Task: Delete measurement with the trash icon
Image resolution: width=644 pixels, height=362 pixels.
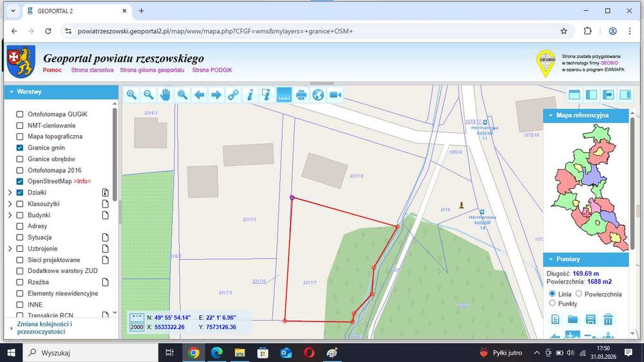Action: [609, 319]
